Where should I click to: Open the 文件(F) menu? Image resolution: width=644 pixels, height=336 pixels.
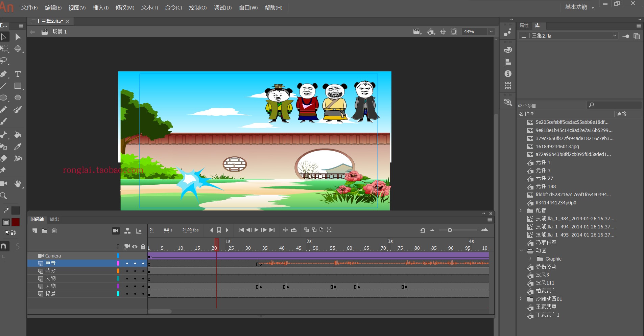point(29,7)
